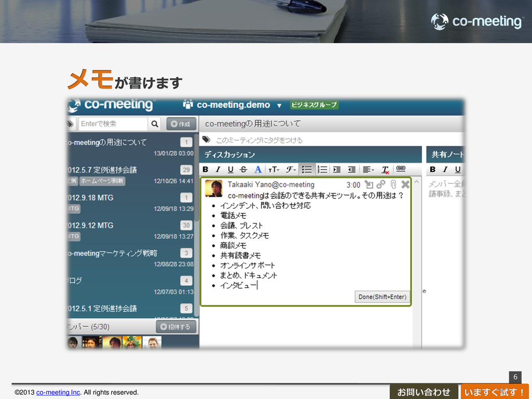Image resolution: width=532 pixels, height=399 pixels.
Task: Click the co-meeting Inc. footer link
Action: [x=58, y=392]
